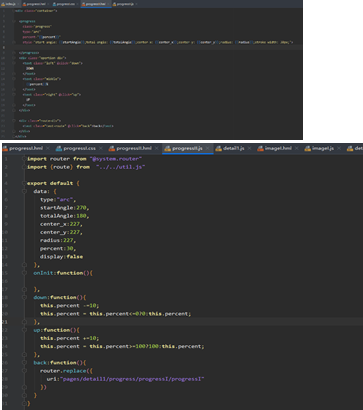Select the imageI.js tab
363x410 pixels.
323,148
